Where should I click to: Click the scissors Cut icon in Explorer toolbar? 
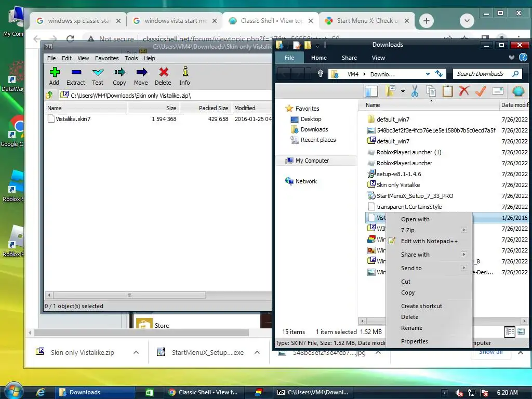415,91
